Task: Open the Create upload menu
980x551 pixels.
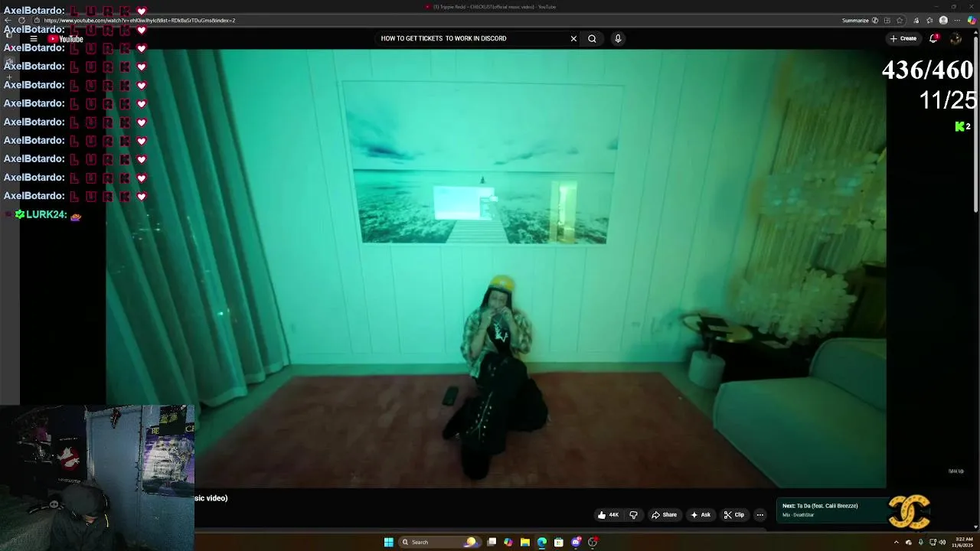Action: pos(903,38)
